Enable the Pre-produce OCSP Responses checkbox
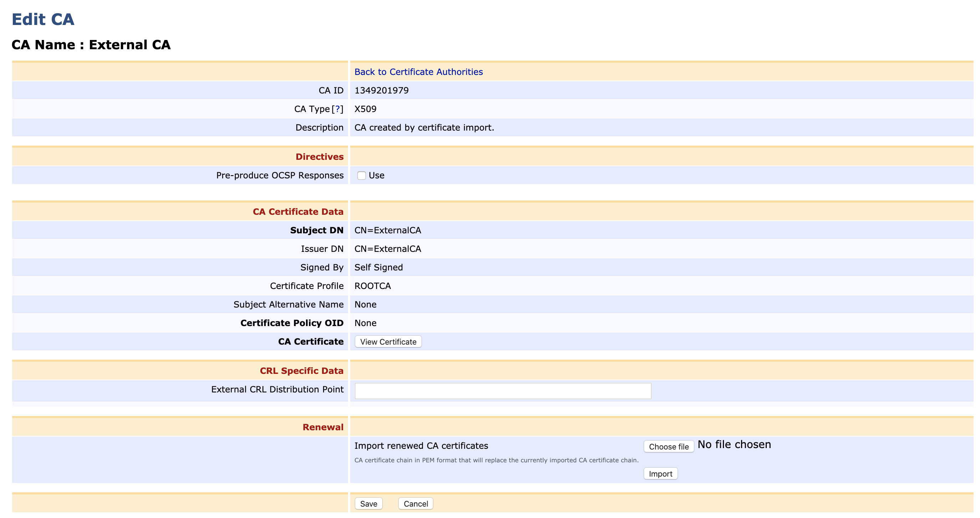 (361, 176)
